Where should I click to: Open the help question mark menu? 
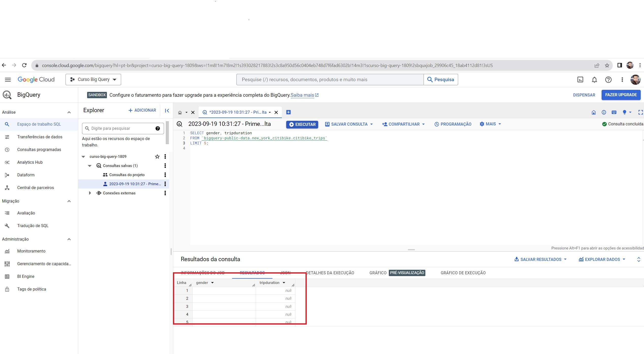tap(608, 80)
